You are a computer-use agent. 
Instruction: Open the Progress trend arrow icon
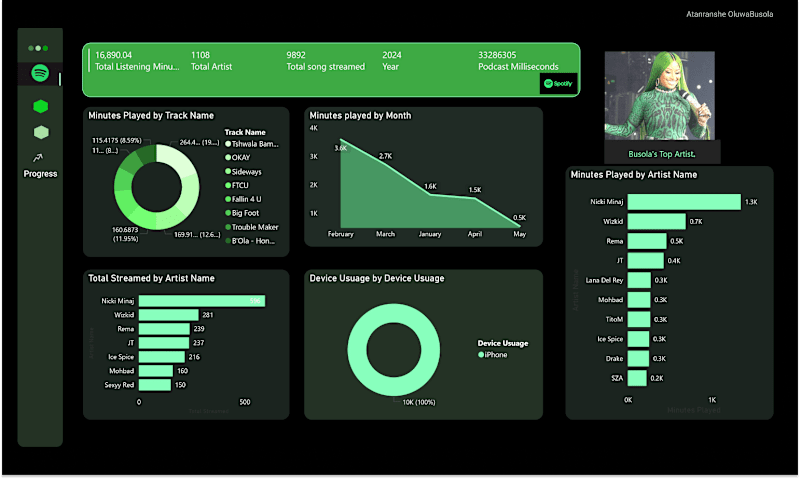coord(38,158)
